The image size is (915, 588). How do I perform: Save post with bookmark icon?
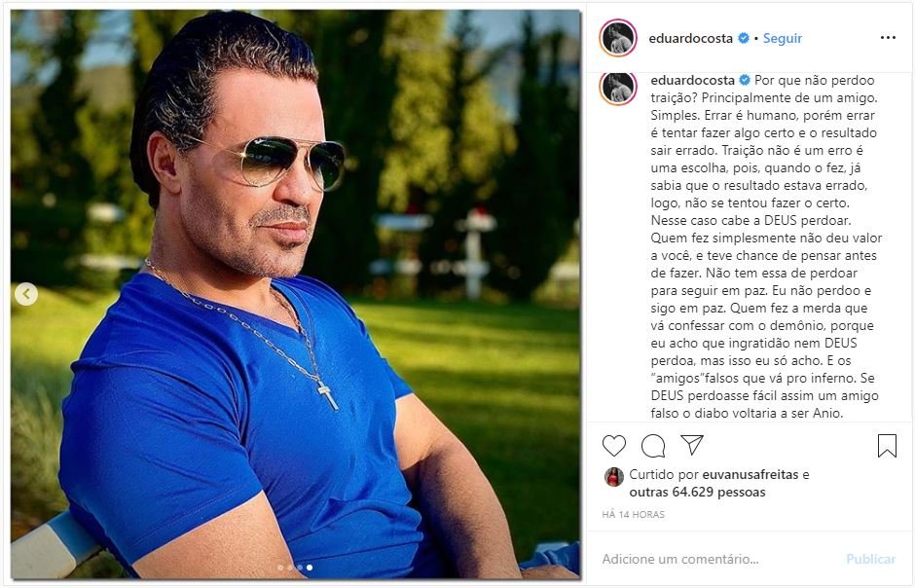tap(887, 446)
